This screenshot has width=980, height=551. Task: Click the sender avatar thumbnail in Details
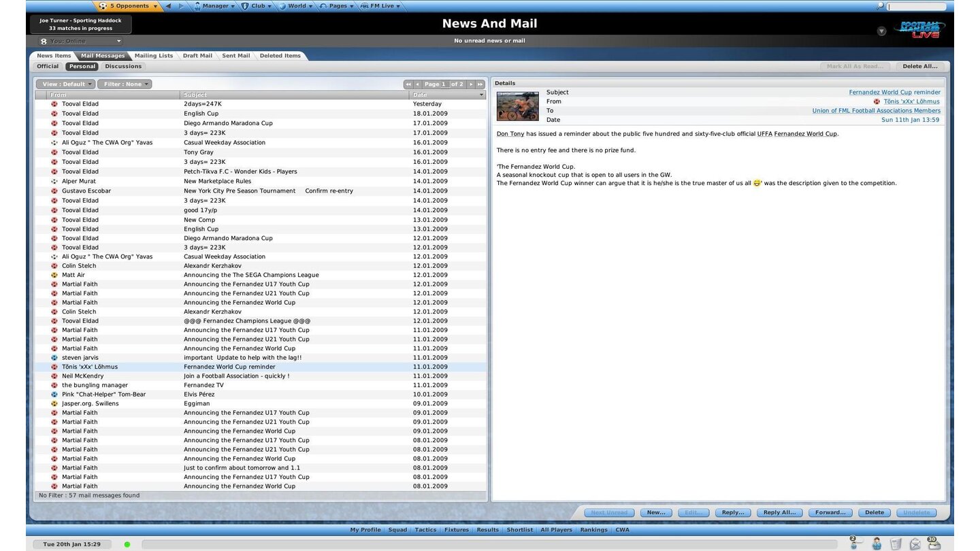[518, 106]
